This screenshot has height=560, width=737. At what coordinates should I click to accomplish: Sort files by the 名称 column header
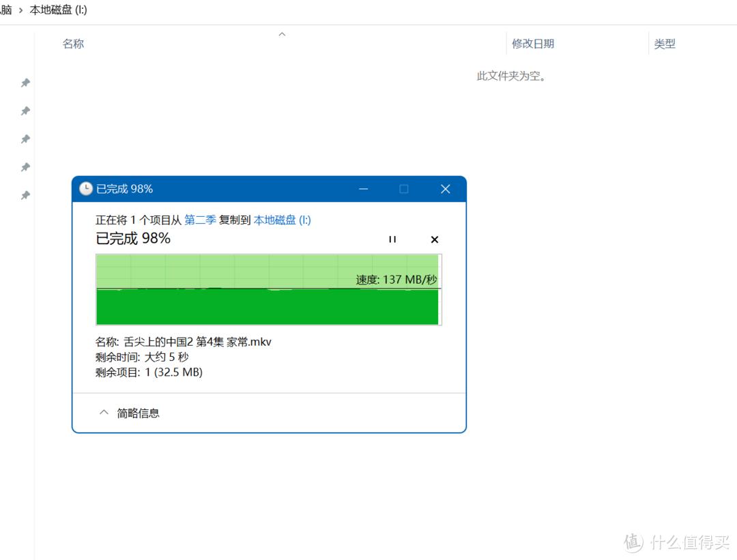tap(73, 43)
